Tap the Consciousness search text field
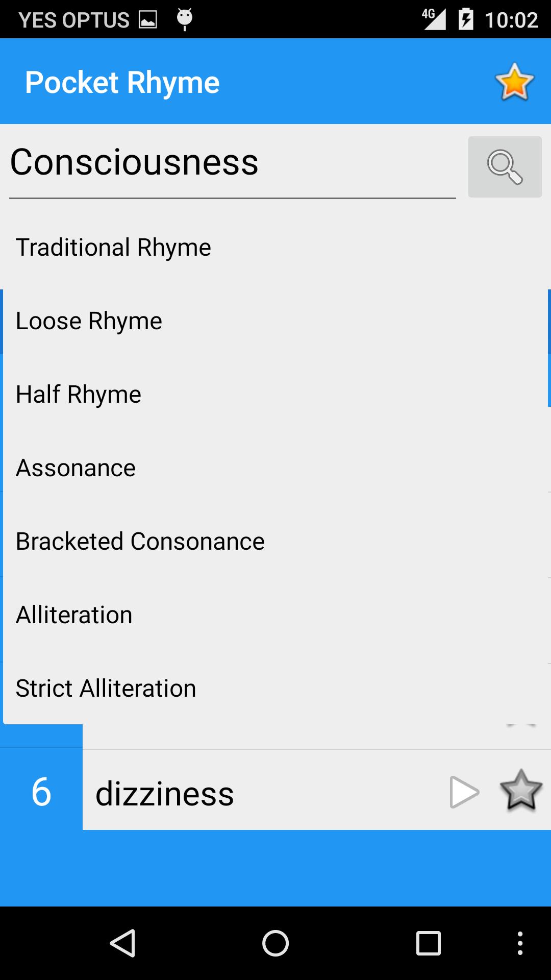The width and height of the screenshot is (551, 980). (232, 163)
